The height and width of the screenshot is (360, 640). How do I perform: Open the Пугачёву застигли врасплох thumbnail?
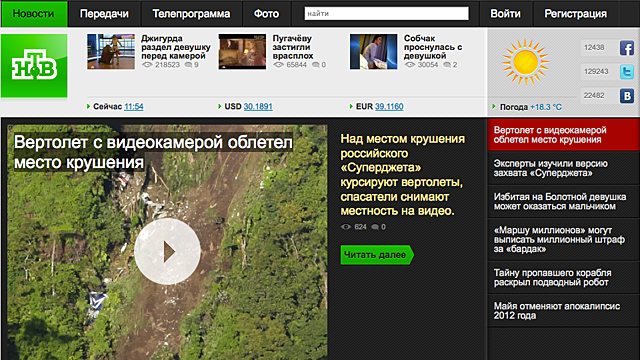tap(242, 52)
